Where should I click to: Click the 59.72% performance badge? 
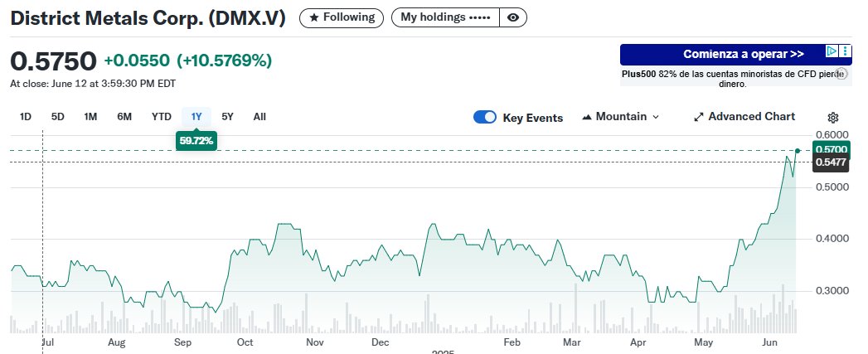coord(196,141)
